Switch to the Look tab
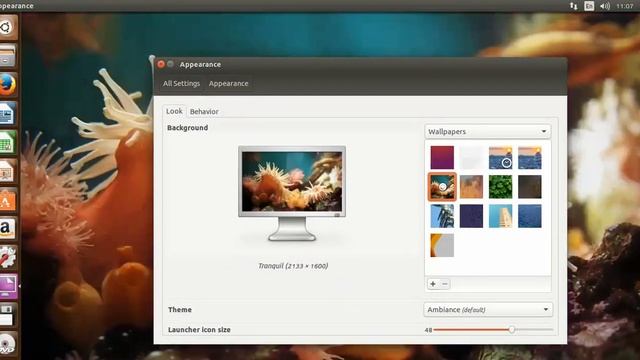The width and height of the screenshot is (640, 360). click(174, 111)
